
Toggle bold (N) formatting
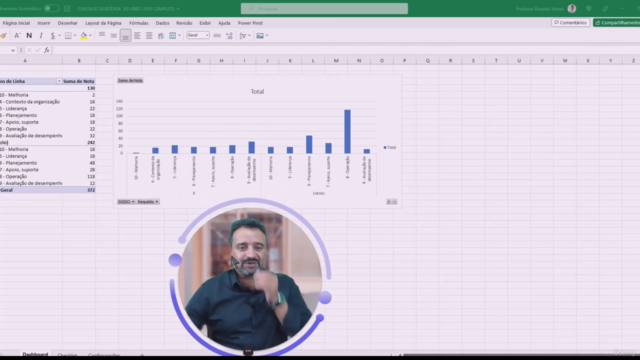[29, 36]
